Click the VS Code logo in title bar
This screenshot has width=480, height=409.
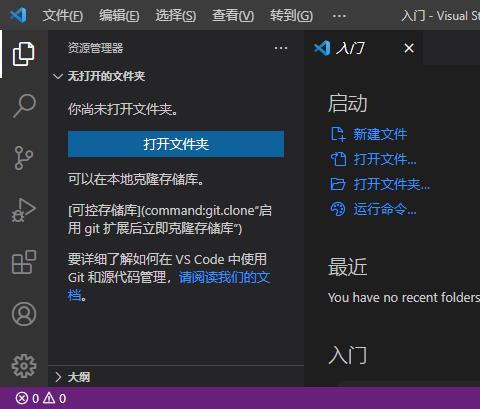[18, 15]
